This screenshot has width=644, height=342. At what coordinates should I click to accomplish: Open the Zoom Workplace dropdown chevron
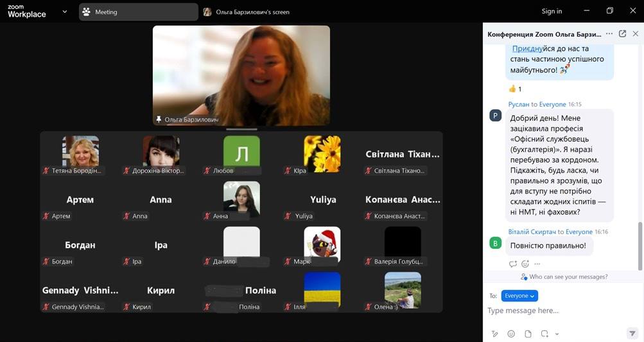pyautogui.click(x=64, y=12)
